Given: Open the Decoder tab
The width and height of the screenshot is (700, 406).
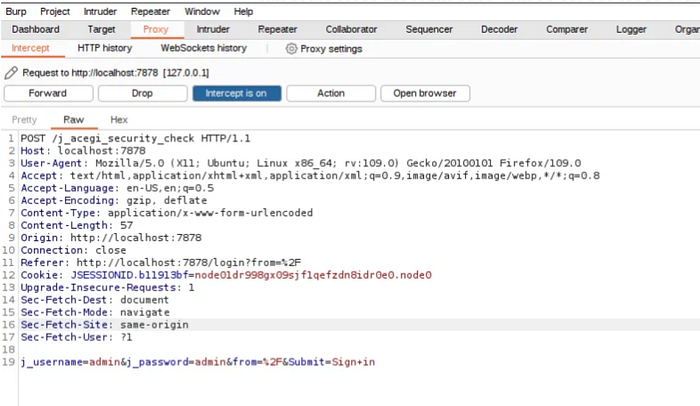Looking at the screenshot, I should (499, 29).
